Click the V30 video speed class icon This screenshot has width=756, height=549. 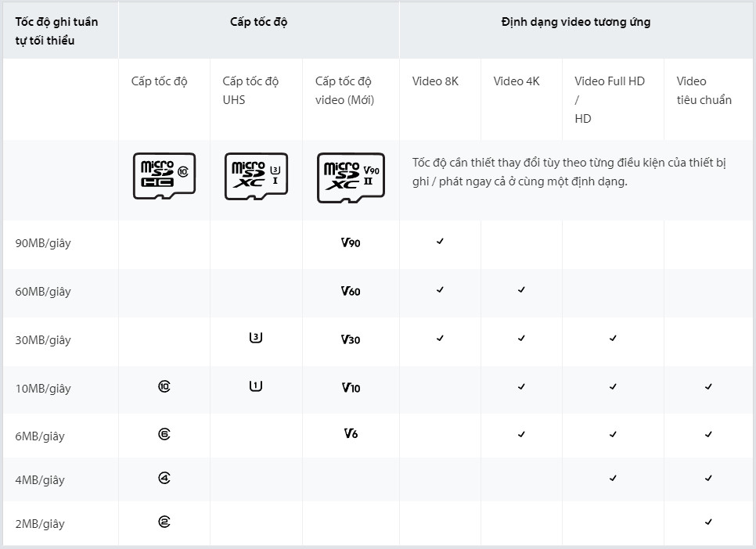point(351,339)
